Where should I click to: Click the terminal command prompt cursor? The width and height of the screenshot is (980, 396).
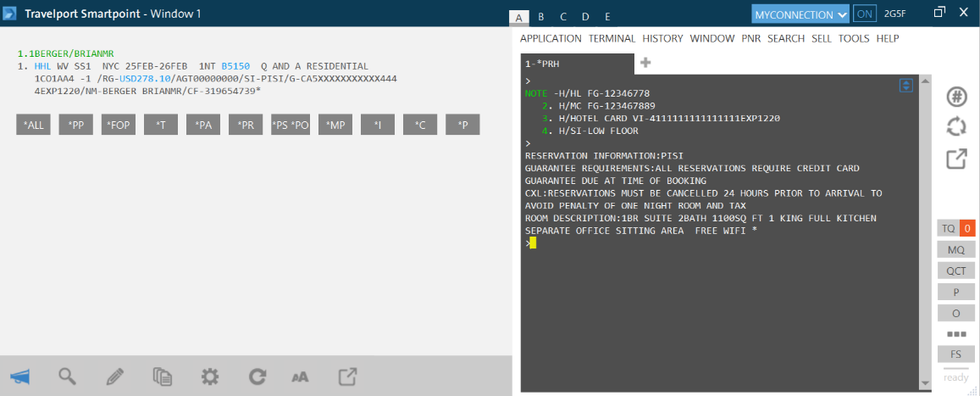(x=533, y=243)
